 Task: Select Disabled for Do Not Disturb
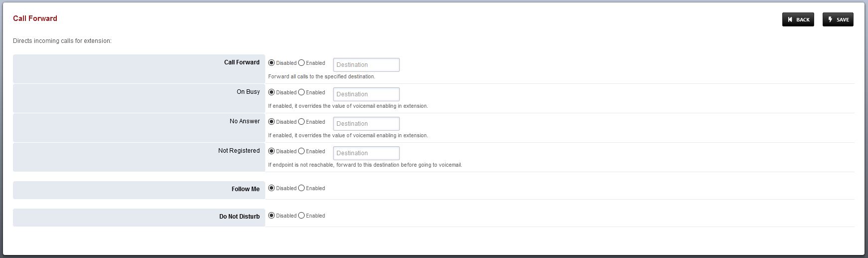click(x=271, y=216)
